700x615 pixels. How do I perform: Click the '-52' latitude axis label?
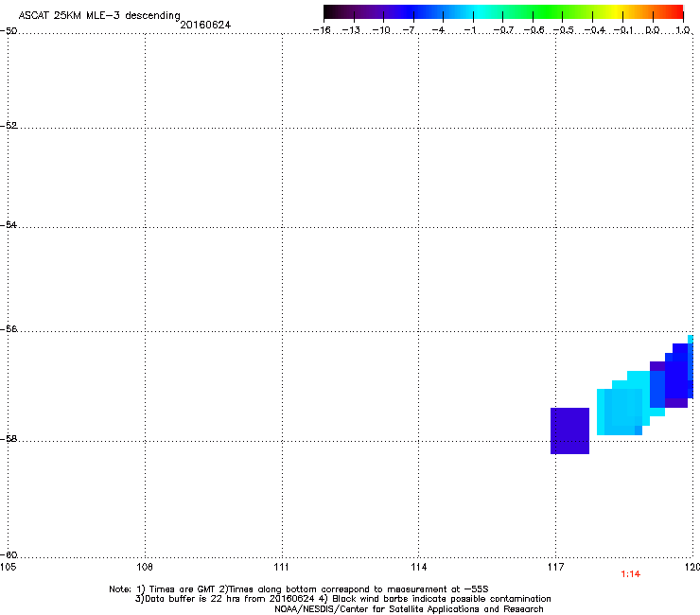pyautogui.click(x=9, y=126)
